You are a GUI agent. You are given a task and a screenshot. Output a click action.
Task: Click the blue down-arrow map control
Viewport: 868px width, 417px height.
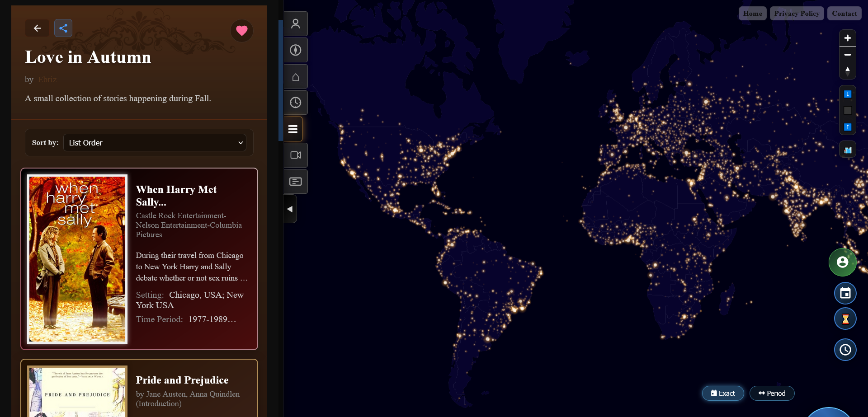tap(848, 94)
